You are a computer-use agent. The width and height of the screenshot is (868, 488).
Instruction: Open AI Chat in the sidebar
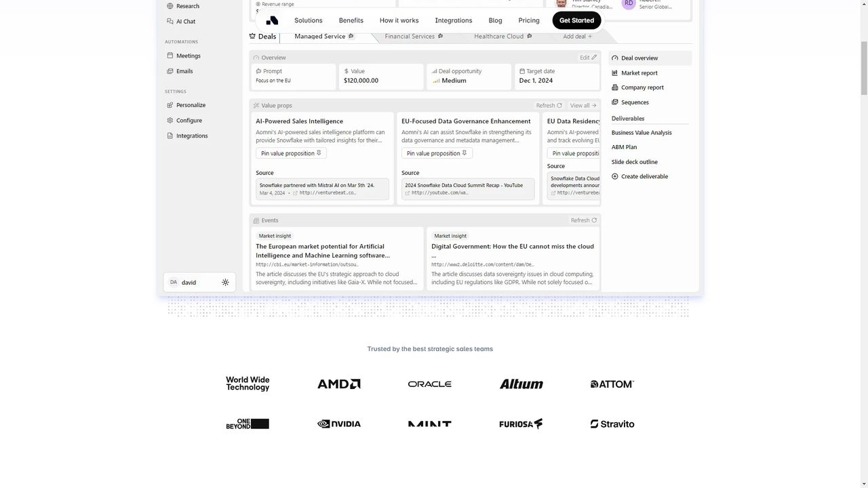(181, 22)
